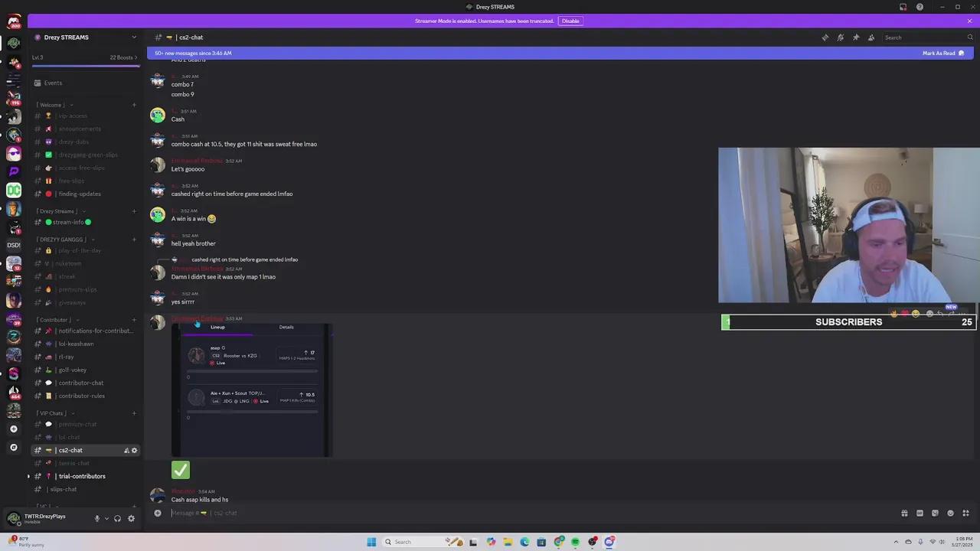Toggle the member list icon
The image size is (980, 551).
pos(871,37)
